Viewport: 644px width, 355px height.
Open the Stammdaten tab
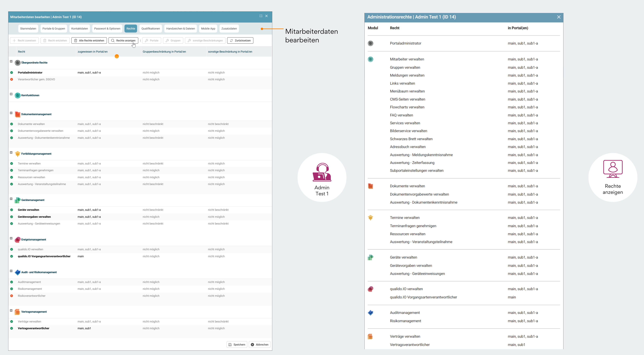point(28,29)
